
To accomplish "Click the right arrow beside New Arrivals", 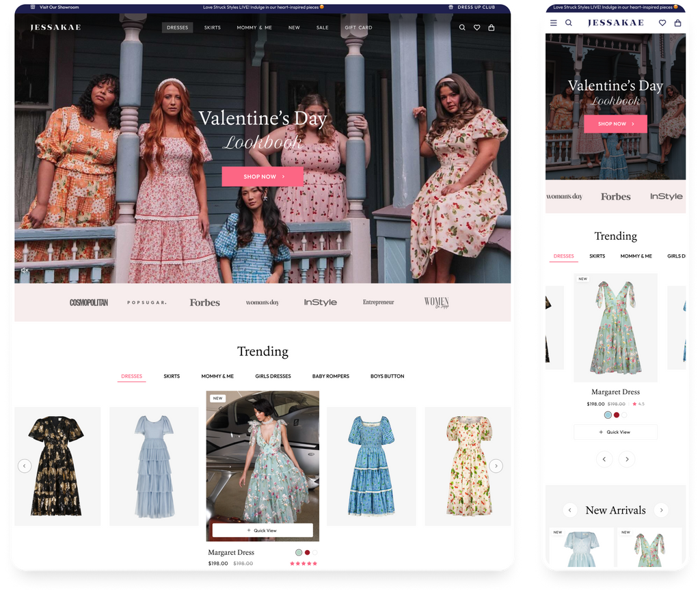I will point(660,510).
